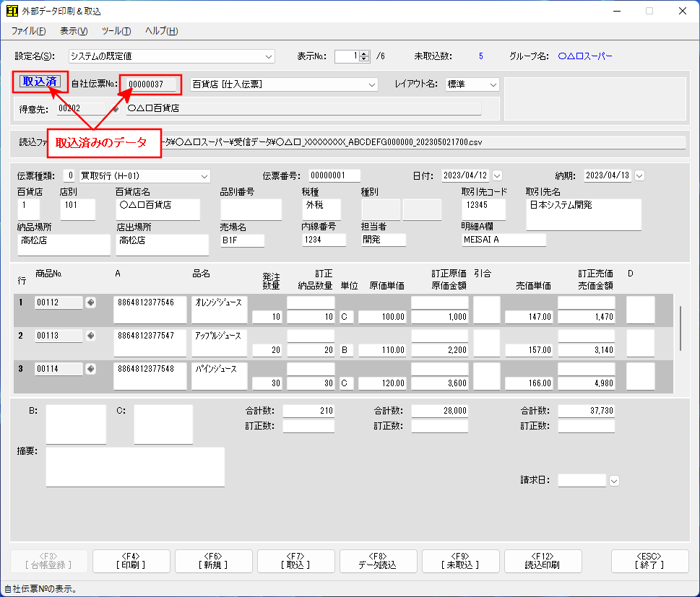Expand the 設定名 dropdown
The height and width of the screenshot is (597, 700).
pyautogui.click(x=268, y=56)
